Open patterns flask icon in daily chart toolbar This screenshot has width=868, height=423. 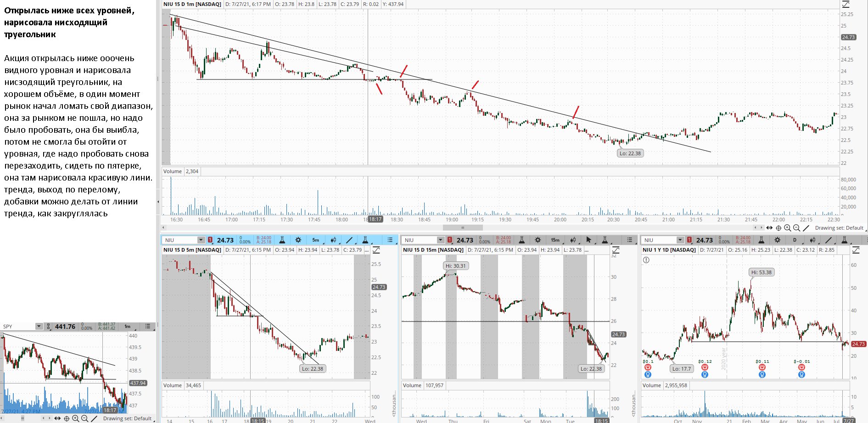click(x=845, y=240)
